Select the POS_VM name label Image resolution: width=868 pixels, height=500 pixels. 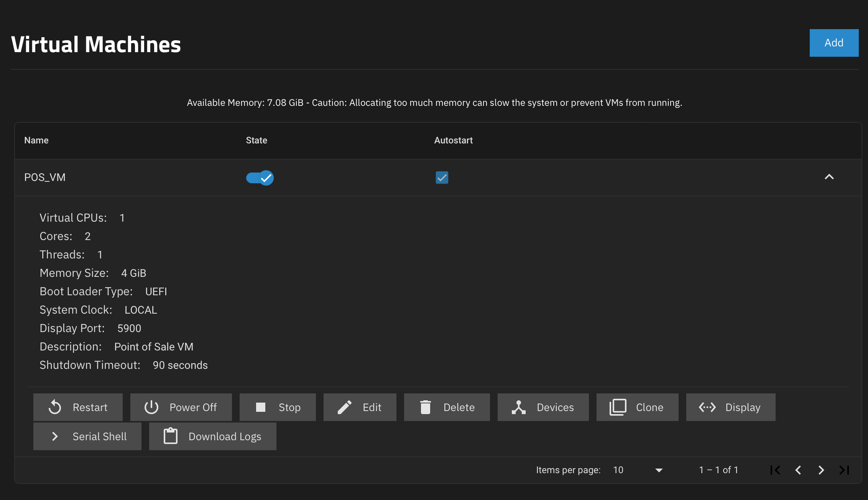(45, 177)
